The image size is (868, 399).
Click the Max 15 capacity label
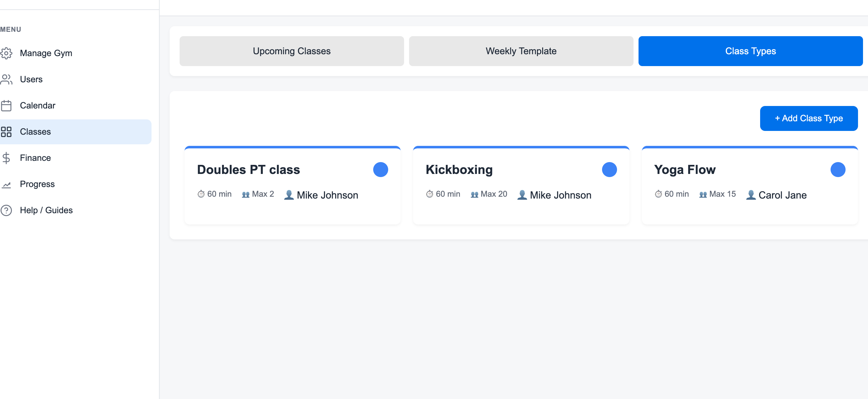[x=722, y=194]
